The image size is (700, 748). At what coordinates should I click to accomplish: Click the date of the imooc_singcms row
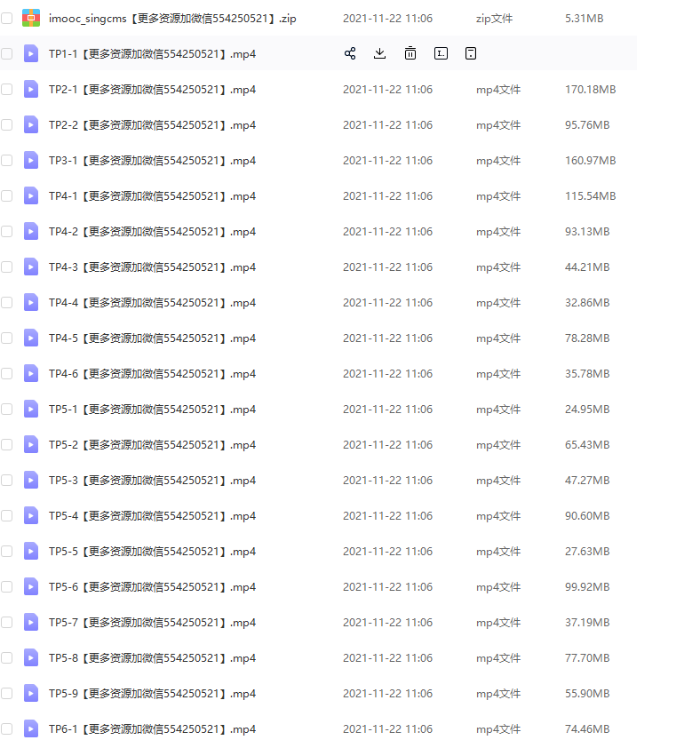(x=387, y=18)
